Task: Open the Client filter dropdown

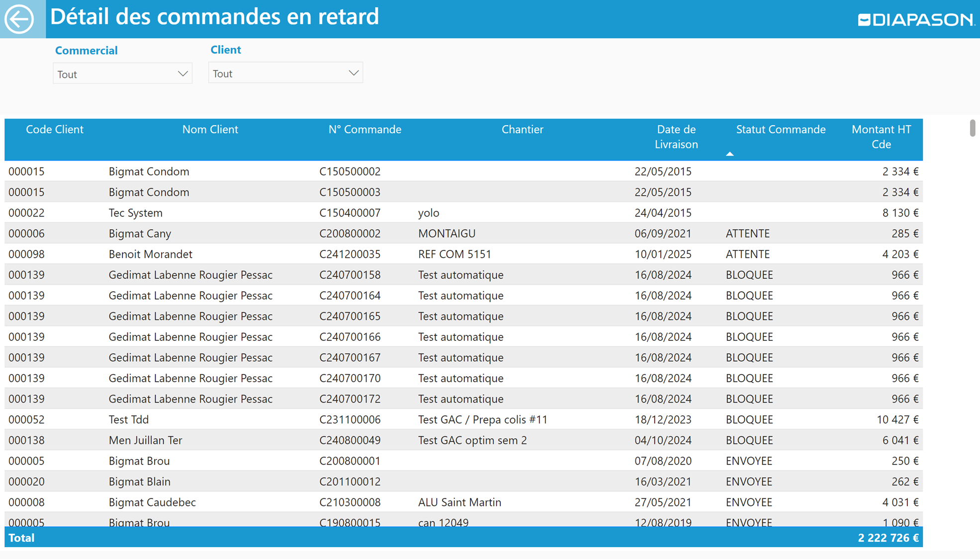Action: [x=285, y=74]
